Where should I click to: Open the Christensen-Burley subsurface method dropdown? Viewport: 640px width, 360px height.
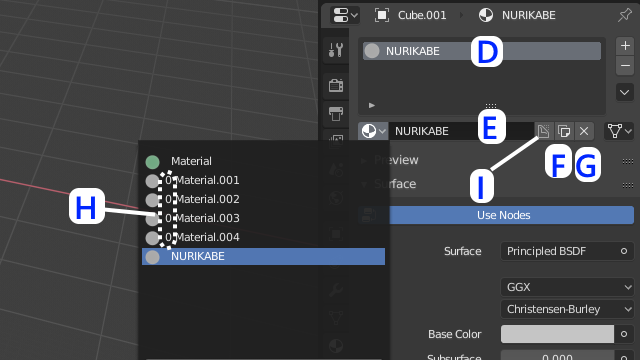tap(567, 309)
